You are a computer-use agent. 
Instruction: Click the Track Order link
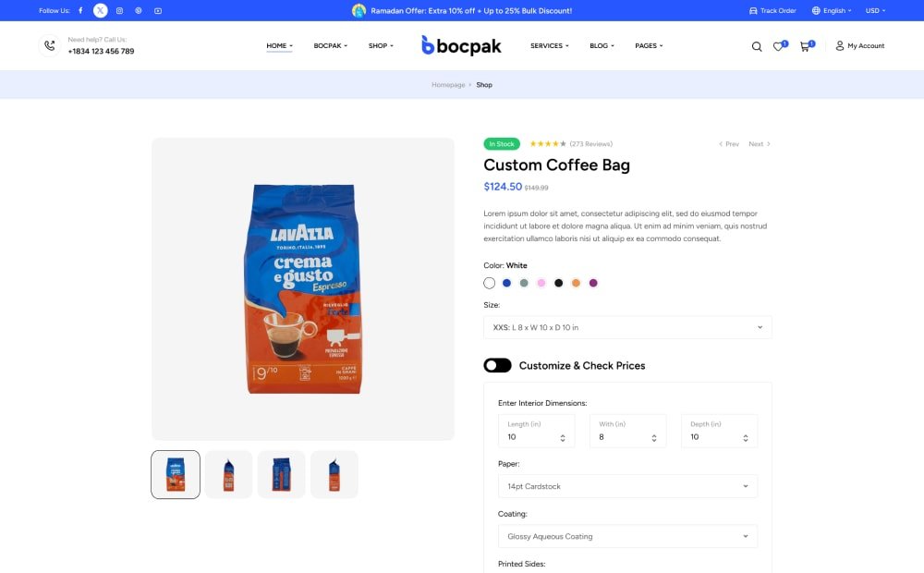point(772,11)
